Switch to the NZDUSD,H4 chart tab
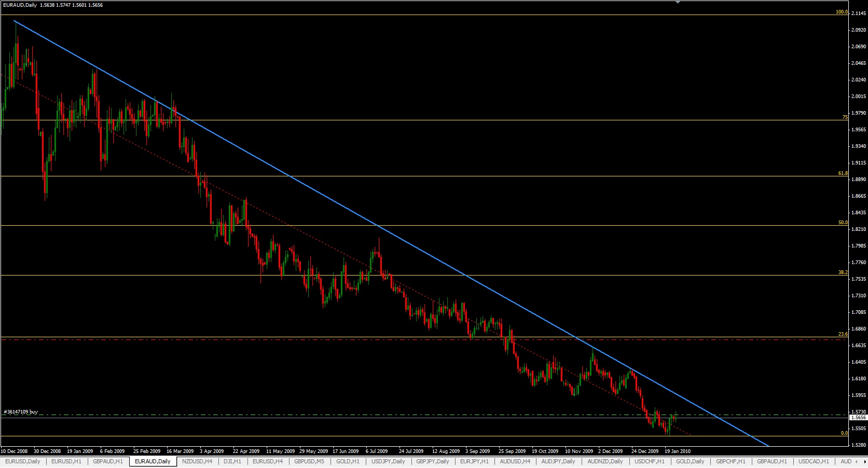This screenshot has height=468, width=868. pyautogui.click(x=197, y=461)
